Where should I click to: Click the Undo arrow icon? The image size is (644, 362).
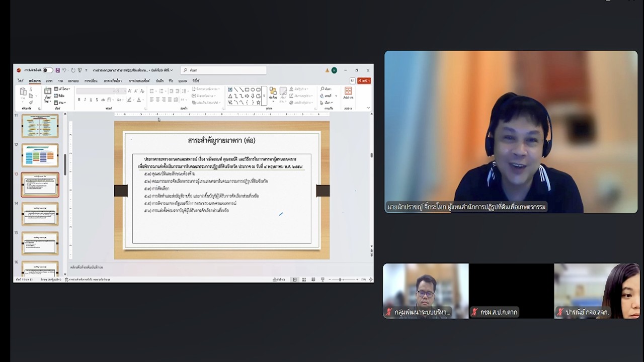click(64, 70)
